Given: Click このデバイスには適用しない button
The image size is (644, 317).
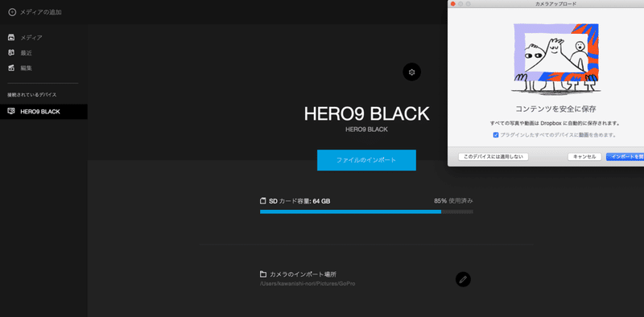Looking at the screenshot, I should point(493,157).
